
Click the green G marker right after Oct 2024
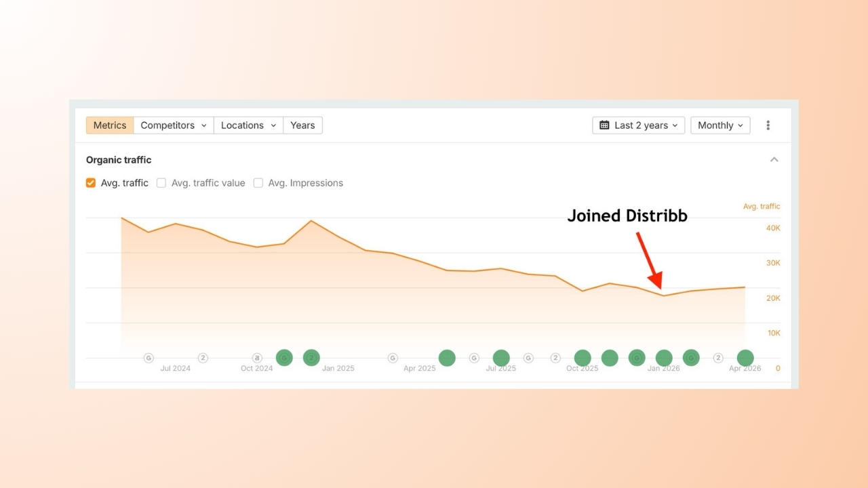(x=284, y=358)
